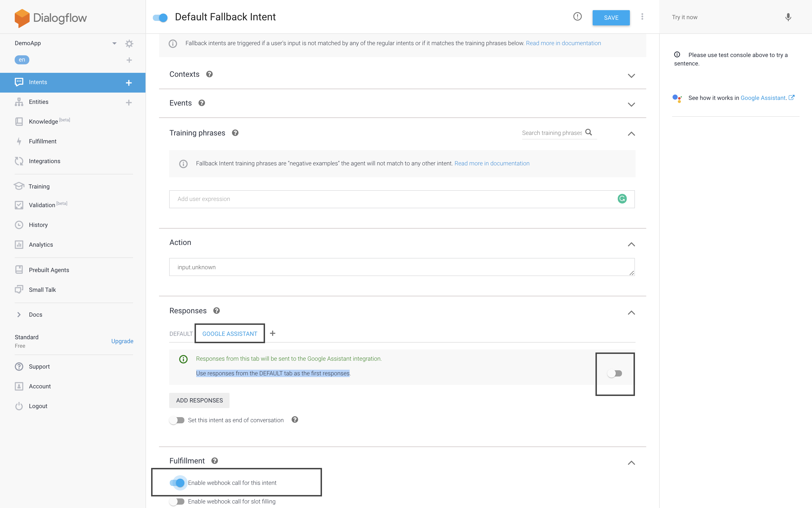Click the Fulfillment lightning bolt icon
Image resolution: width=812 pixels, height=508 pixels.
click(x=19, y=141)
